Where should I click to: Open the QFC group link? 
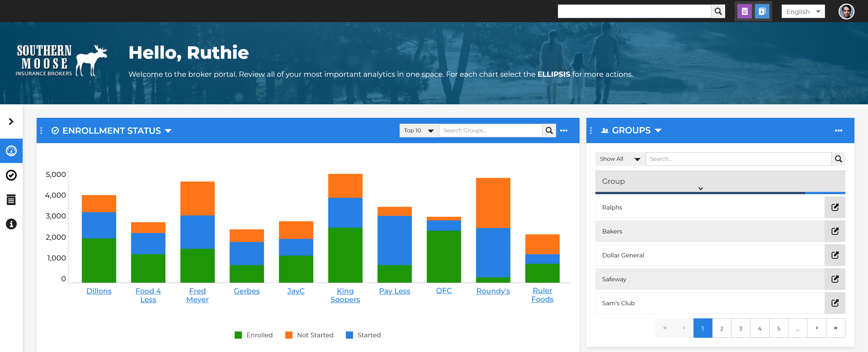[444, 291]
